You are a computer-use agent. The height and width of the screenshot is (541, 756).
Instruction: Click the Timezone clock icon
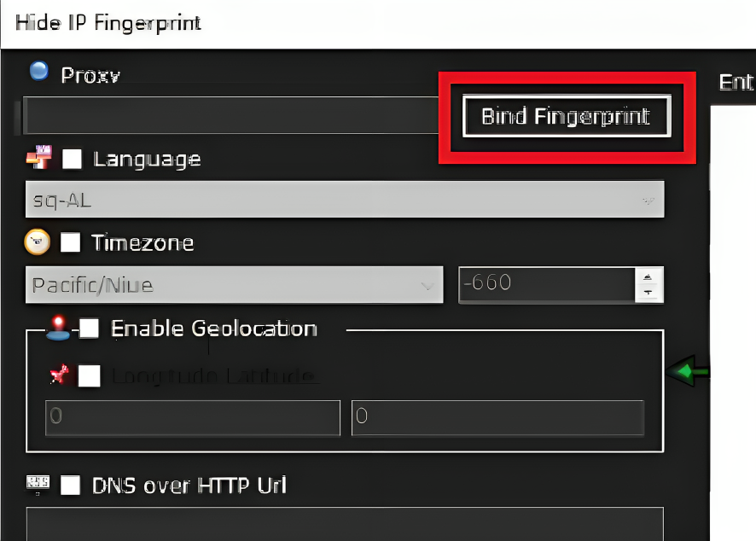38,241
